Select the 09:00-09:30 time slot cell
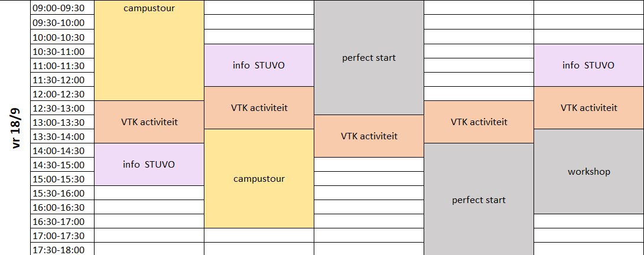Viewport: 644px width, 255px height. (x=63, y=8)
